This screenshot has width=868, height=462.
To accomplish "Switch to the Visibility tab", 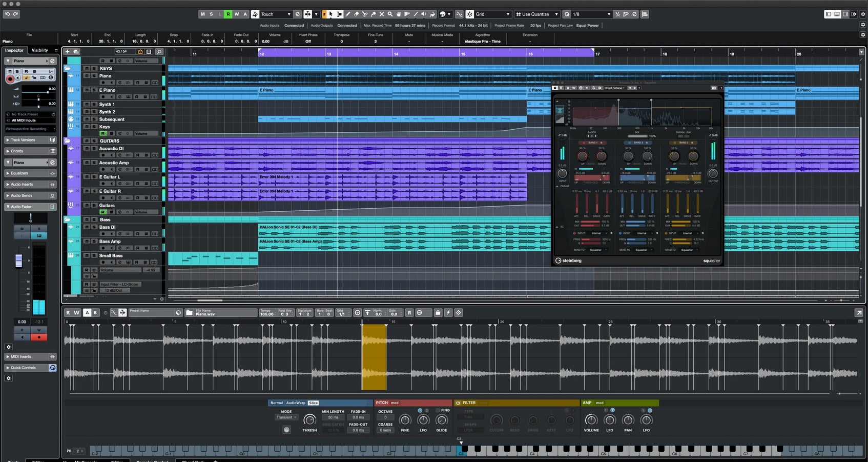I will [x=39, y=50].
